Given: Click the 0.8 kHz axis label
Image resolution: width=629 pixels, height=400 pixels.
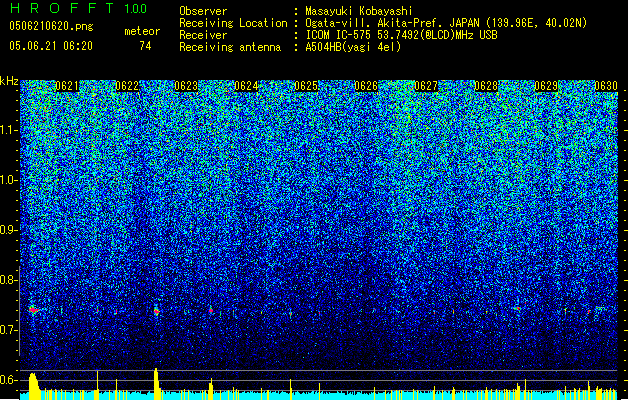Looking at the screenshot, I should pos(8,280).
